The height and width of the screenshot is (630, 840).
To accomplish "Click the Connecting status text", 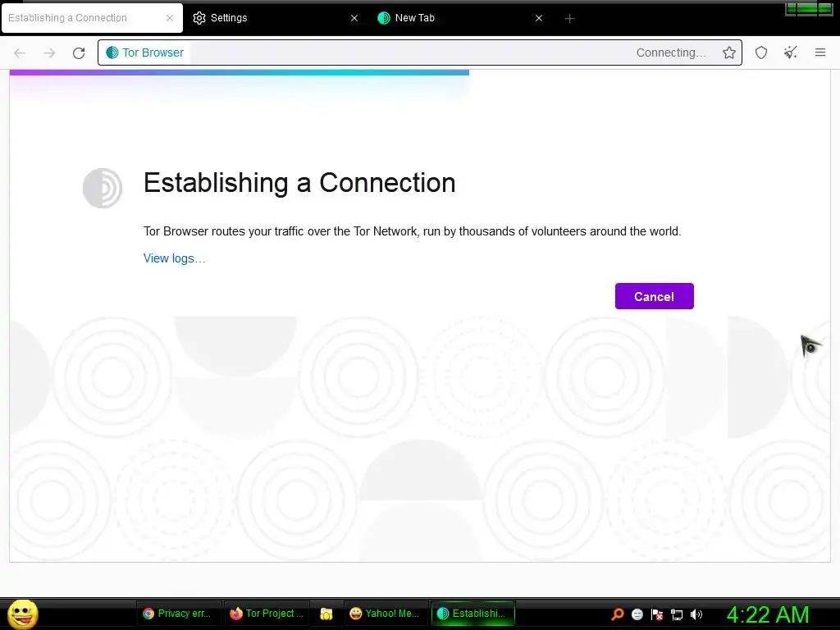I will (x=671, y=52).
